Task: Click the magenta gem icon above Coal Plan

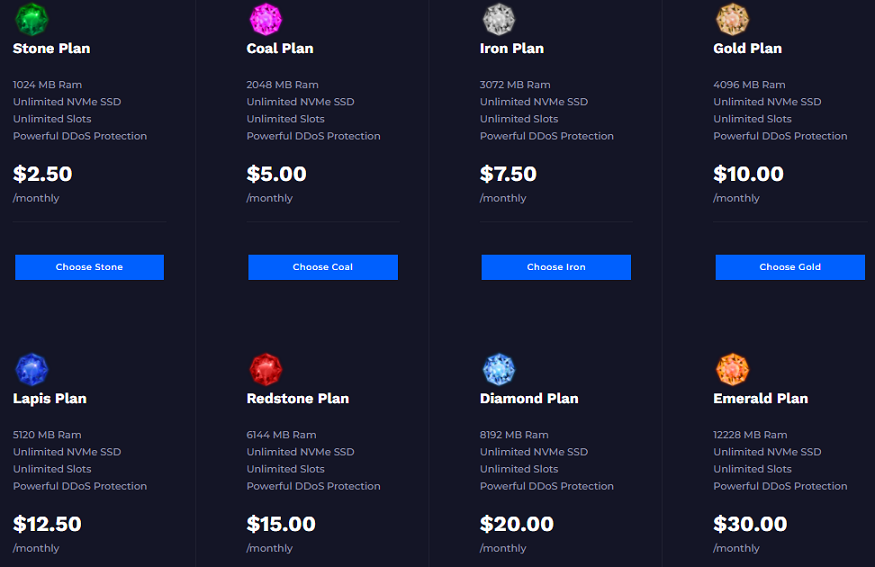Action: (x=265, y=20)
